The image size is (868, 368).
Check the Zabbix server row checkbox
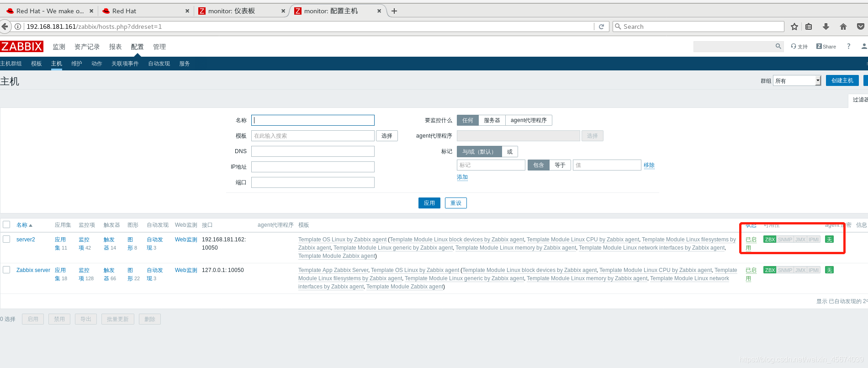point(6,270)
